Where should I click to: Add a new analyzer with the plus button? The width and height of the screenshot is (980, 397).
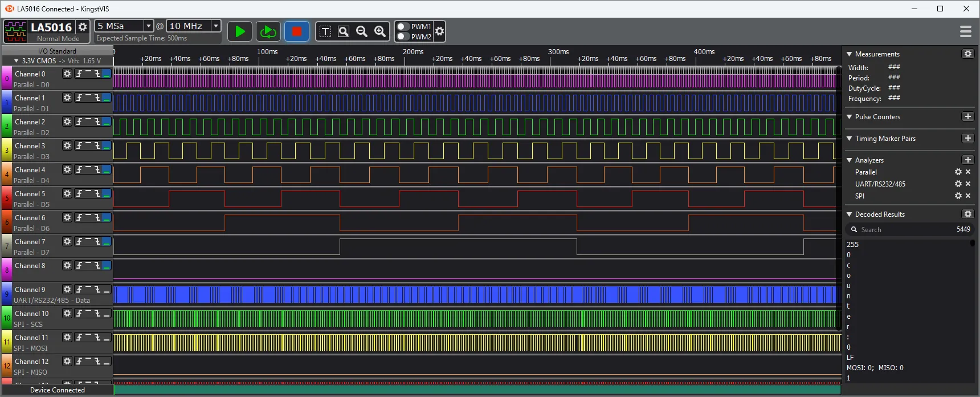pyautogui.click(x=967, y=160)
